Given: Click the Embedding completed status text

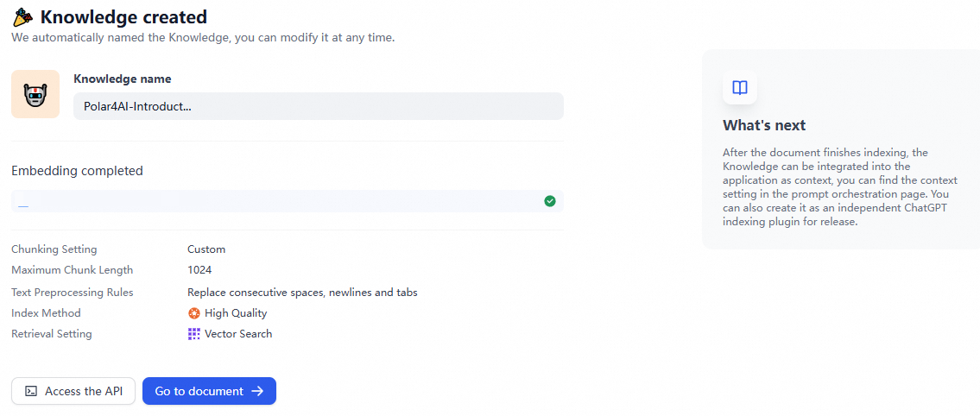Looking at the screenshot, I should [x=77, y=171].
